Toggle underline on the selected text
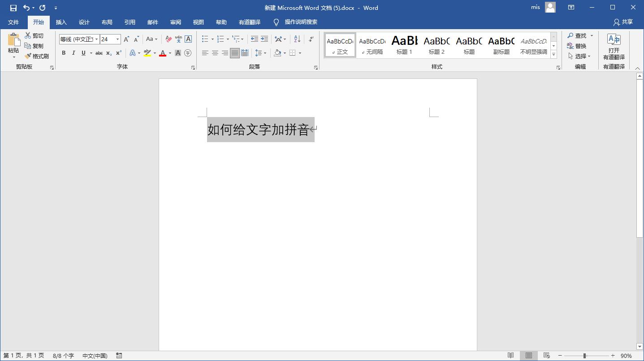 pos(83,53)
